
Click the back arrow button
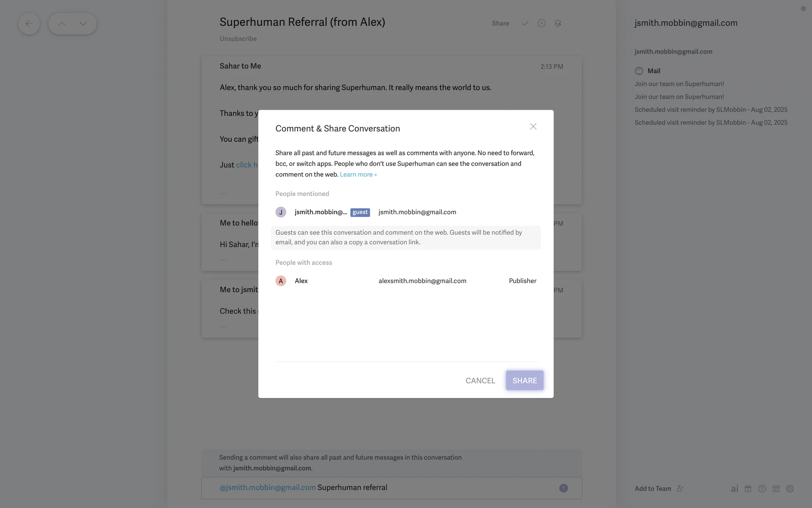click(29, 24)
